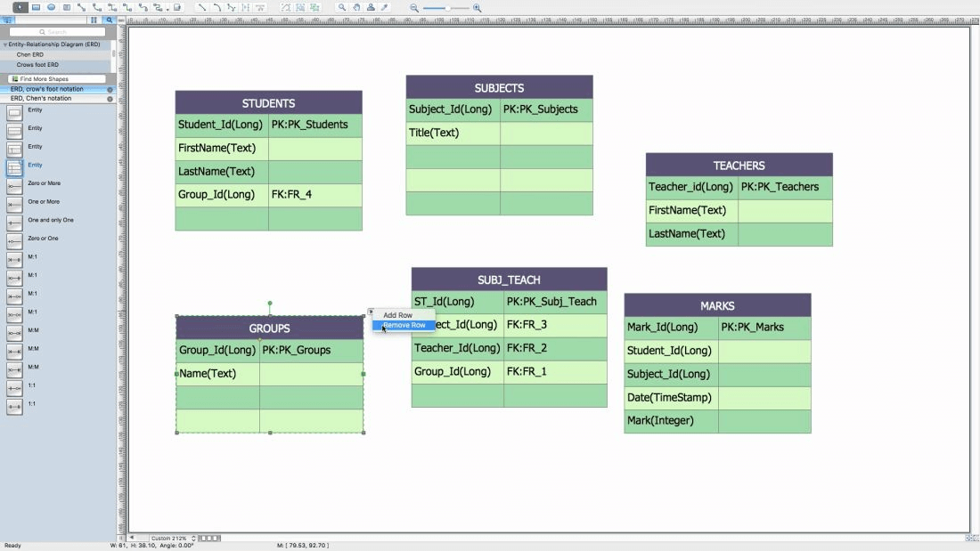Image resolution: width=980 pixels, height=551 pixels.
Task: Pick the first M:1 connector shape
Action: pyautogui.click(x=14, y=259)
